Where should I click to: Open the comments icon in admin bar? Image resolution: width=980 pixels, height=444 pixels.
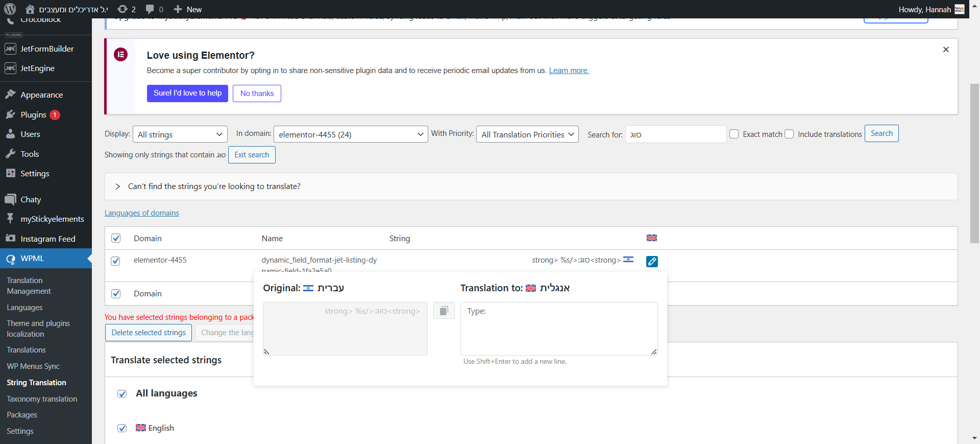[154, 9]
